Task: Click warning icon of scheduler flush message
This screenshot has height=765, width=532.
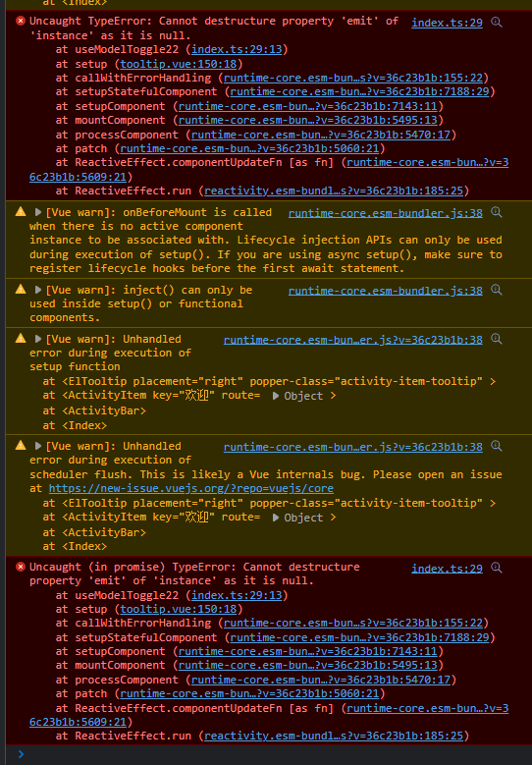Action: tap(20, 445)
